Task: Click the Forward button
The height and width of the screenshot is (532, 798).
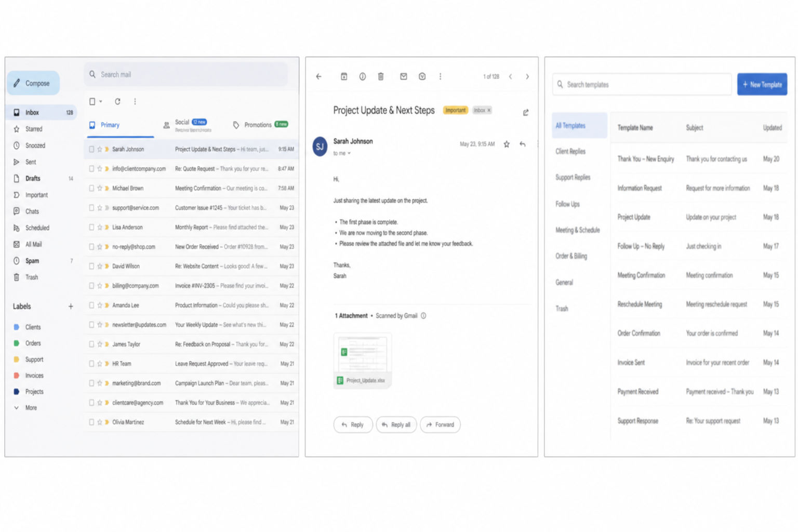Action: click(441, 425)
